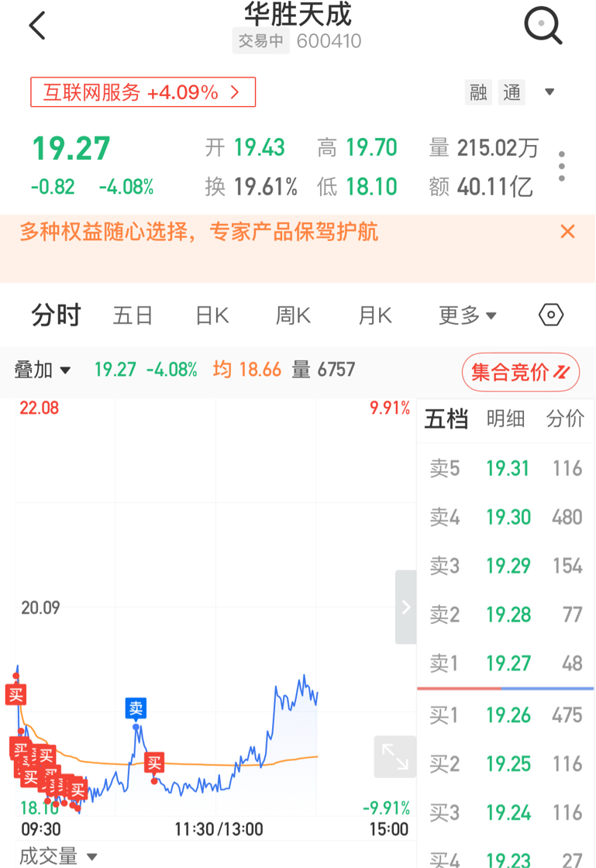Viewport: 596px width, 868px height.
Task: Switch to the 日K chart tab
Action: click(212, 315)
